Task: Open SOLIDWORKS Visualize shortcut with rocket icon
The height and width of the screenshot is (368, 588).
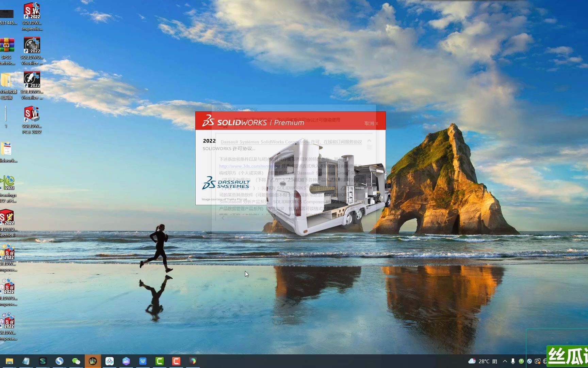Action: tap(32, 85)
